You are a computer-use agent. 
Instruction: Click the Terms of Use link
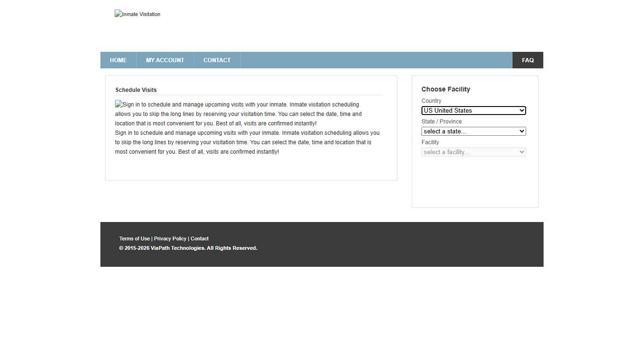coord(134,239)
